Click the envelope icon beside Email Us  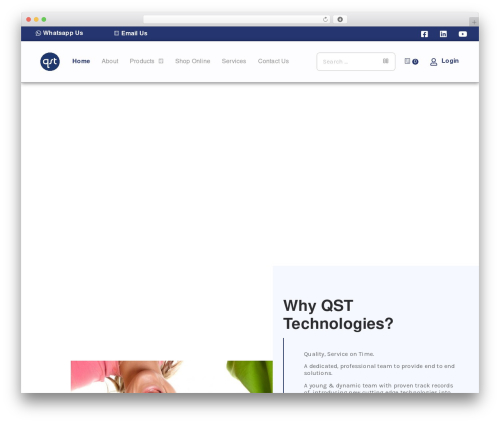point(116,33)
